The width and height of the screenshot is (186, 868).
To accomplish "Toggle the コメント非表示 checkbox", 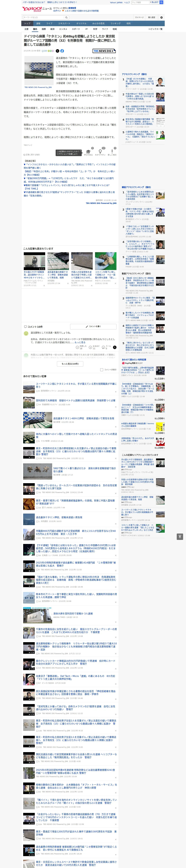I will [x=102, y=370].
